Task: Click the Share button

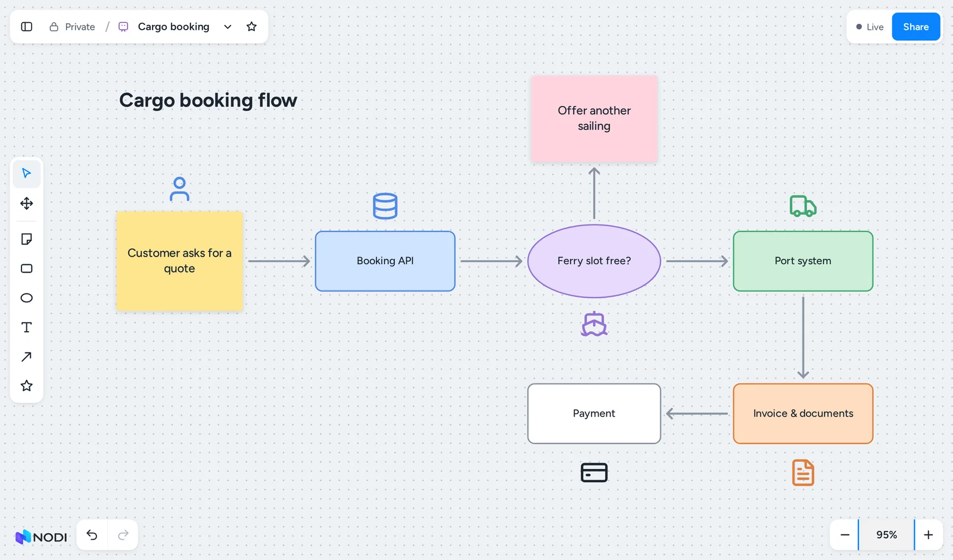Action: click(x=916, y=27)
